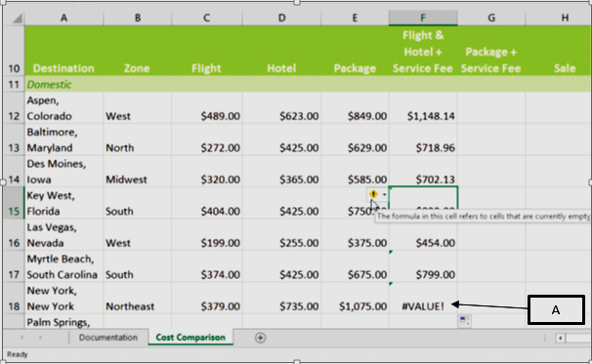The width and height of the screenshot is (592, 364).
Task: Select row 14 header
Action: coord(14,171)
